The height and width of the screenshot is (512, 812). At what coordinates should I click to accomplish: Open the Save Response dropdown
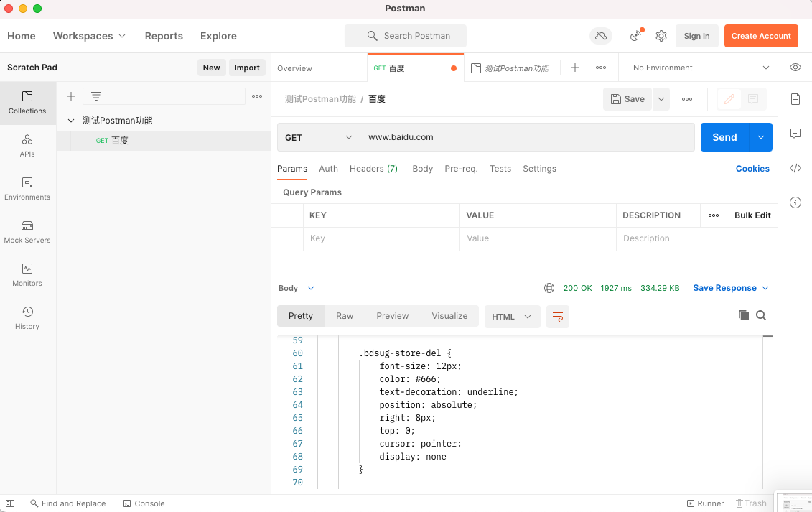(x=731, y=288)
